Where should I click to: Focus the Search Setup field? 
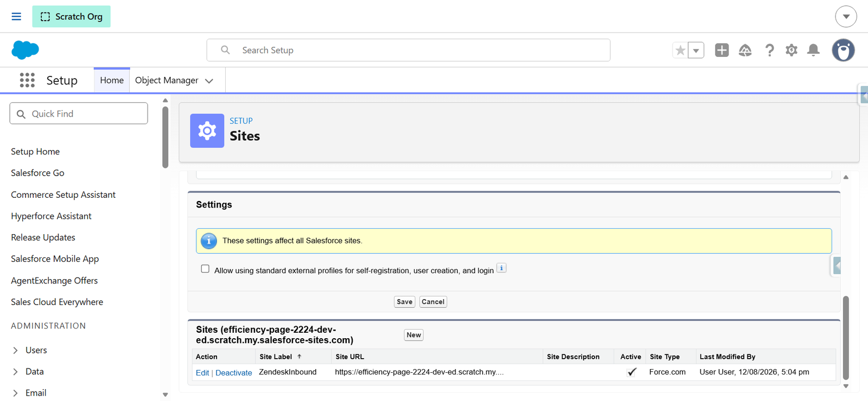pyautogui.click(x=408, y=50)
